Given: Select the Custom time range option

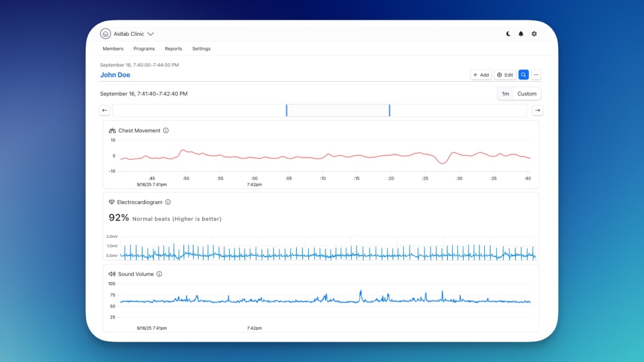Looking at the screenshot, I should click(x=527, y=94).
